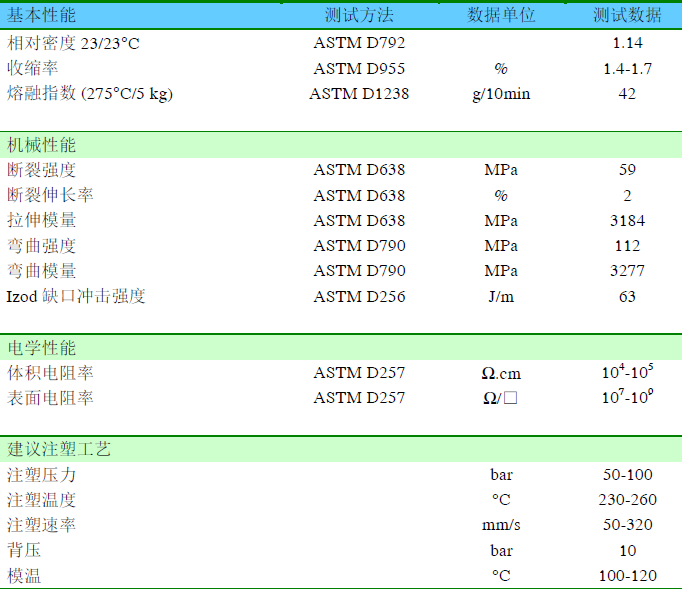Click the square symbol in 表面电阻率 unit
The image size is (682, 589).
[x=510, y=398]
